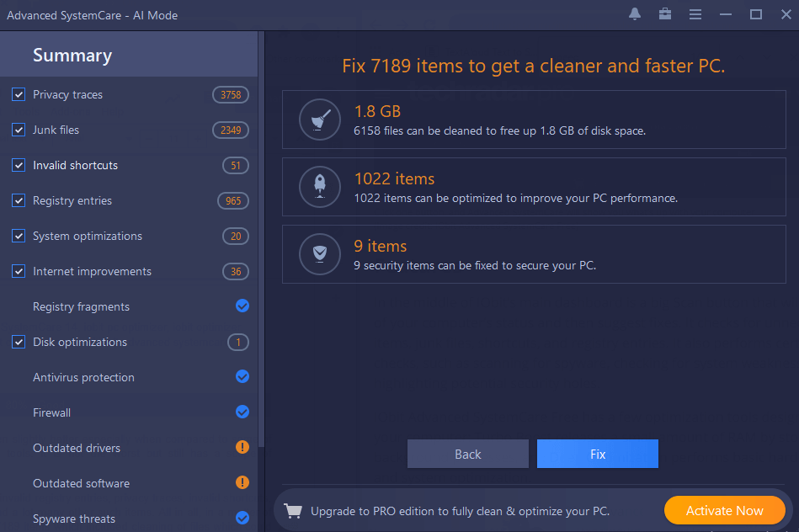Viewport: 799px width, 532px height.
Task: Toggle the Invalid shortcuts checkbox
Action: (x=19, y=165)
